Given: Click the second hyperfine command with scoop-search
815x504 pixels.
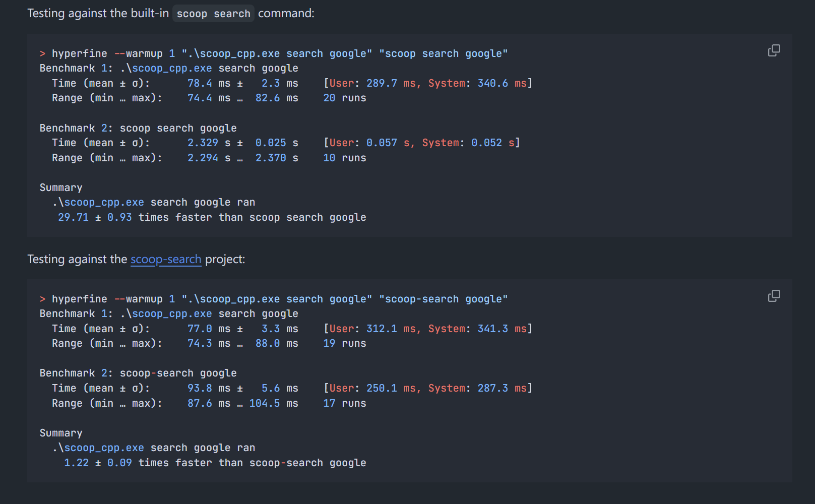Looking at the screenshot, I should pyautogui.click(x=274, y=299).
